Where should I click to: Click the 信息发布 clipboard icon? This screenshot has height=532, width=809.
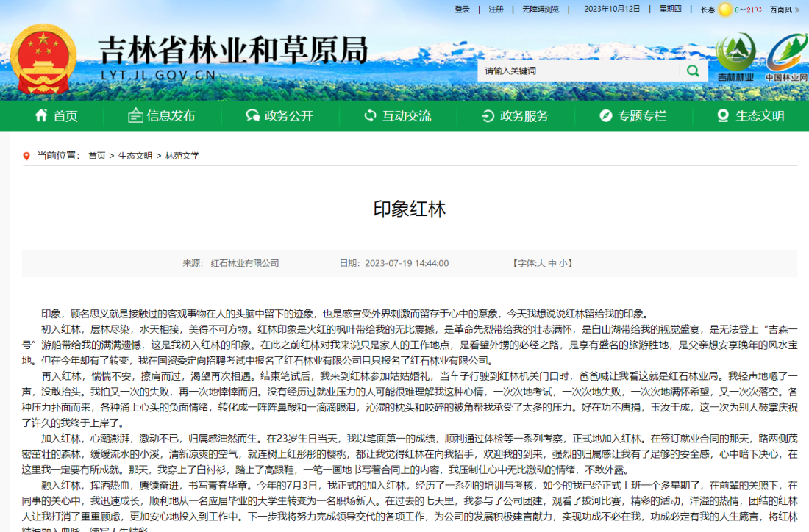click(135, 115)
